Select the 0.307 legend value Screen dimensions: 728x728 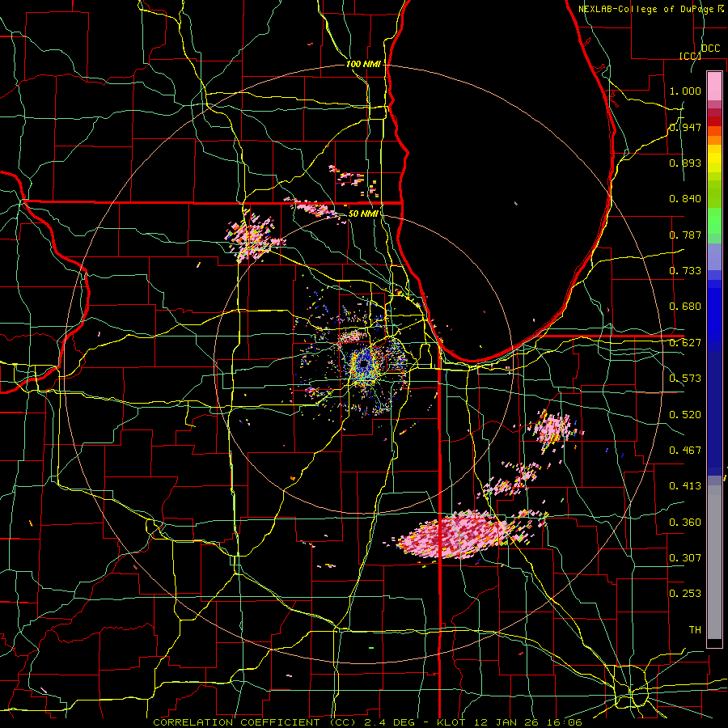point(685,557)
